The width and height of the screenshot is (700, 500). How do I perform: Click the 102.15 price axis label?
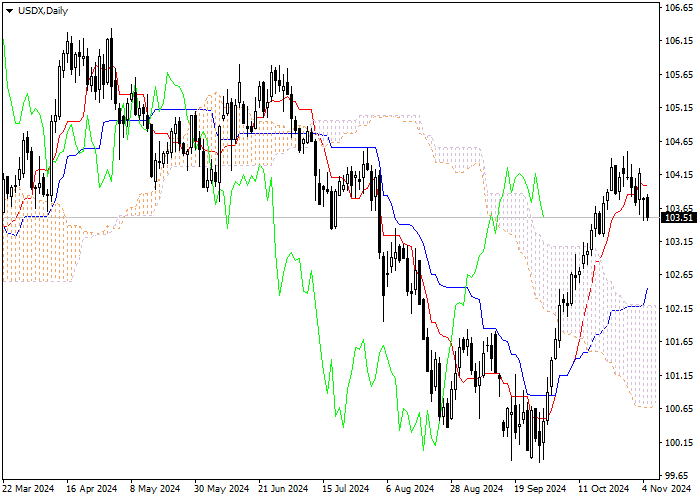(679, 308)
